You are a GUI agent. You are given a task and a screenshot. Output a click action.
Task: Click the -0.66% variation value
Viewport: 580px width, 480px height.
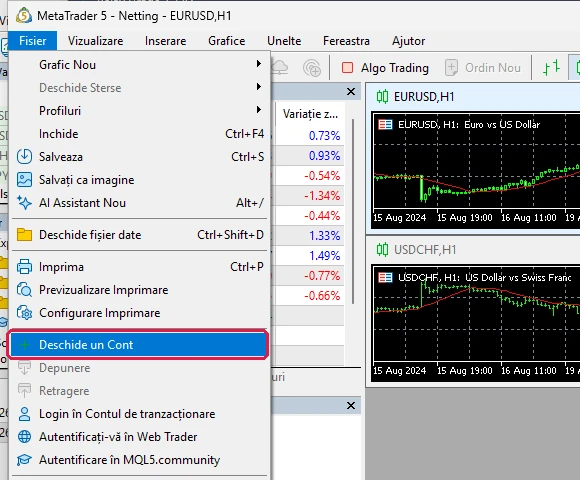(x=322, y=295)
